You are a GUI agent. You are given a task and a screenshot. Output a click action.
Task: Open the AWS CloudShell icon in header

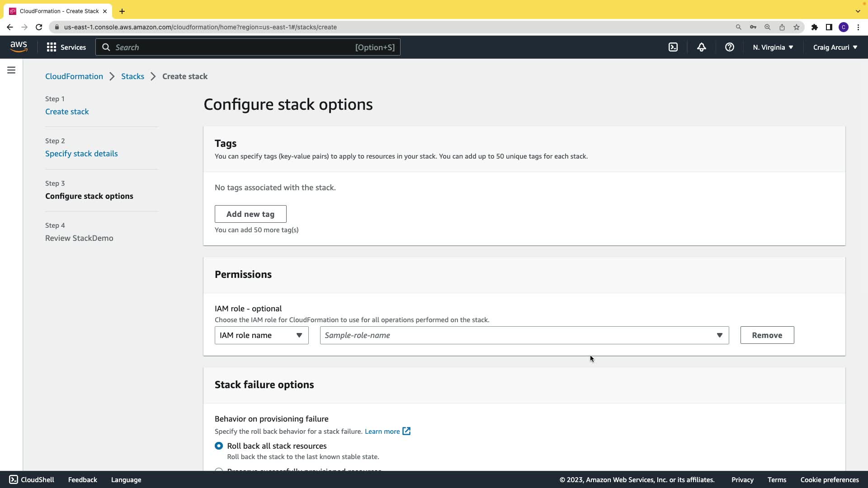tap(673, 47)
